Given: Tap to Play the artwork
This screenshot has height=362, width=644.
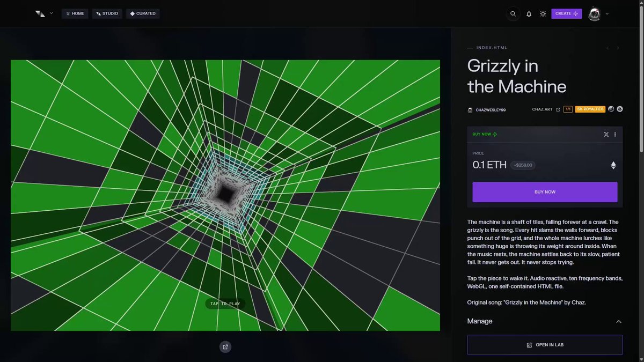Looking at the screenshot, I should click(225, 304).
